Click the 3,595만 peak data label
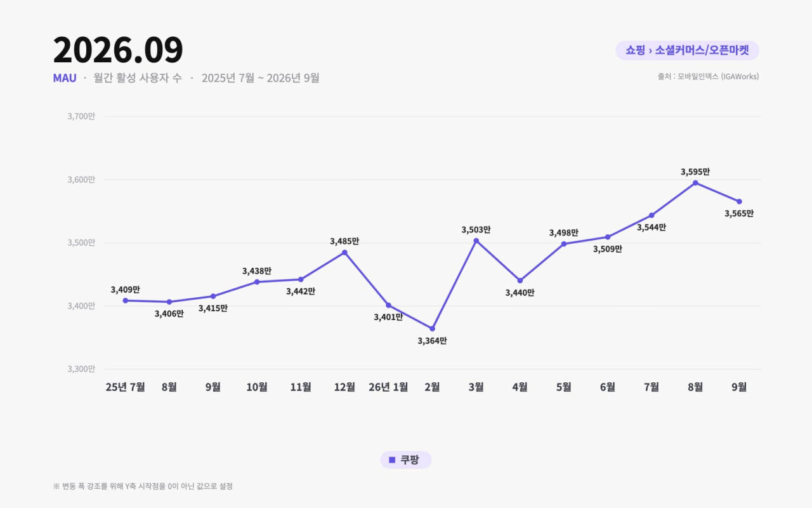The image size is (812, 508). [695, 172]
